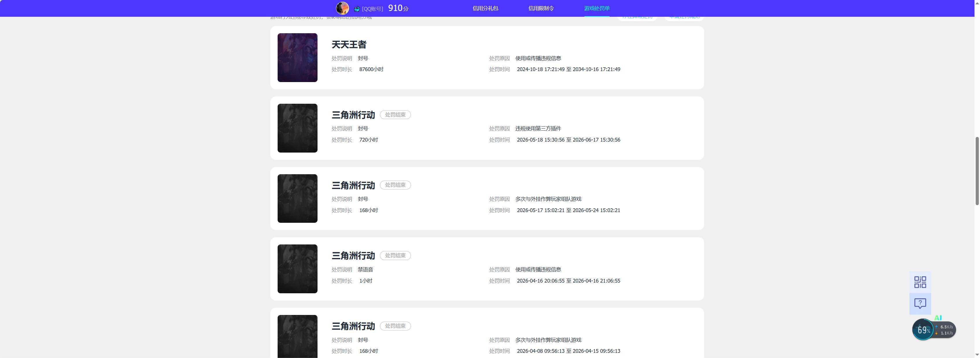Click time range 2024-10-18 至 2034-10-16

[x=569, y=69]
